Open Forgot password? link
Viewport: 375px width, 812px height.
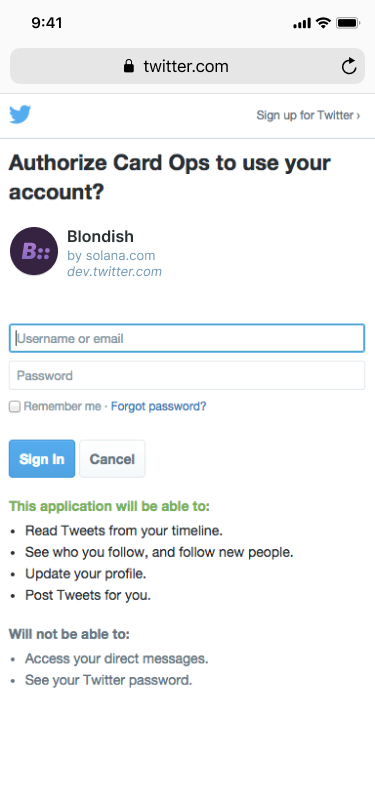point(158,407)
